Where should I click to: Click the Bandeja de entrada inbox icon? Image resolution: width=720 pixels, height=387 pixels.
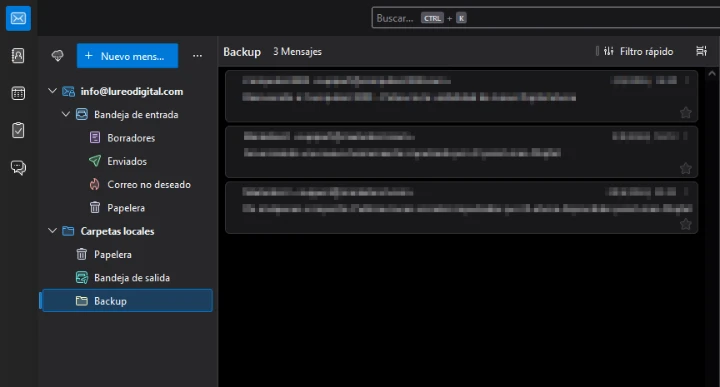point(82,114)
